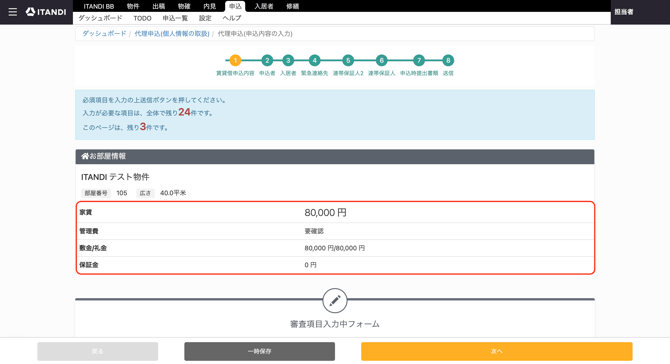
Task: Go to step 6 circle 連帯保証人
Action: (x=382, y=60)
